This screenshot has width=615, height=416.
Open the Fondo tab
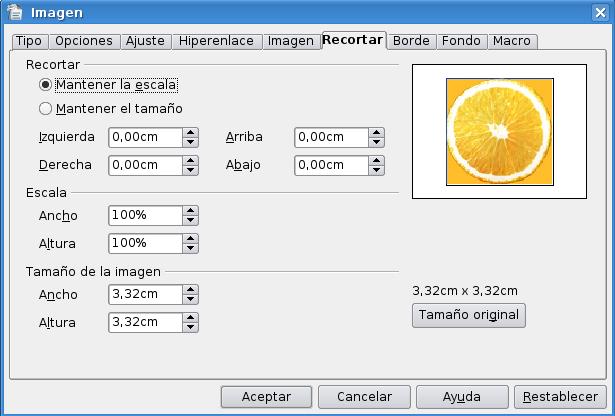point(460,41)
